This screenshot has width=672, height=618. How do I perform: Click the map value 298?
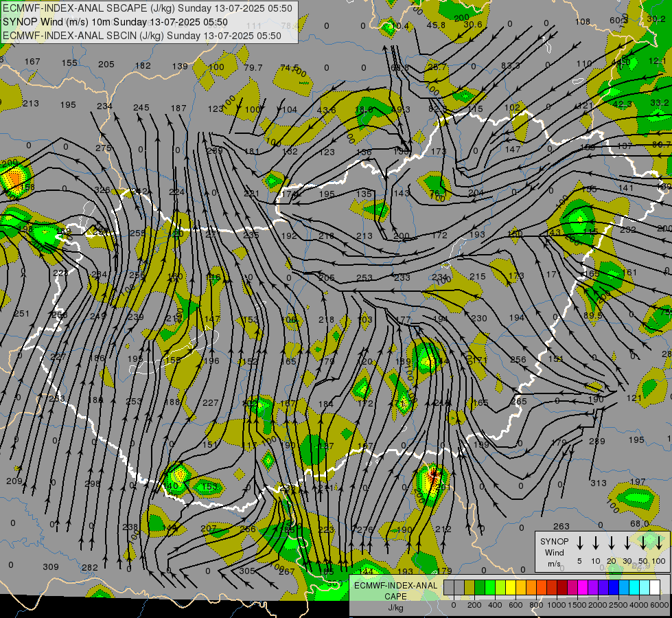(92, 483)
